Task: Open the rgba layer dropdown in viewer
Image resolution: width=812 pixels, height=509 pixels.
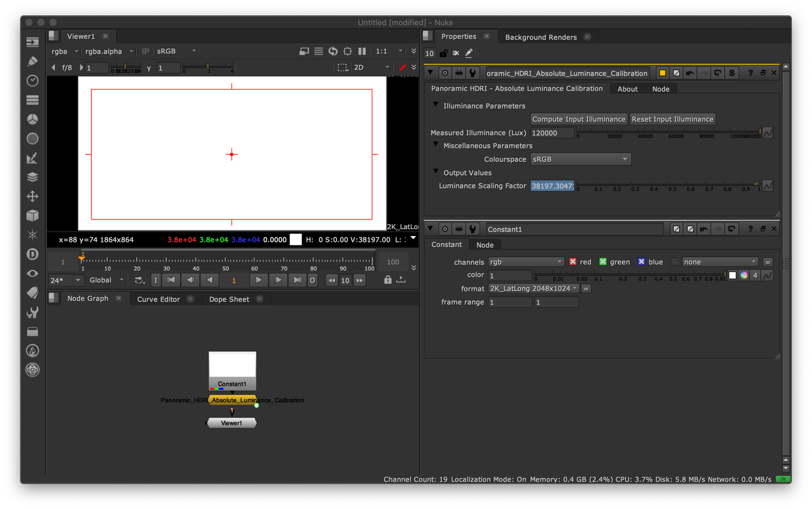Action: 65,51
